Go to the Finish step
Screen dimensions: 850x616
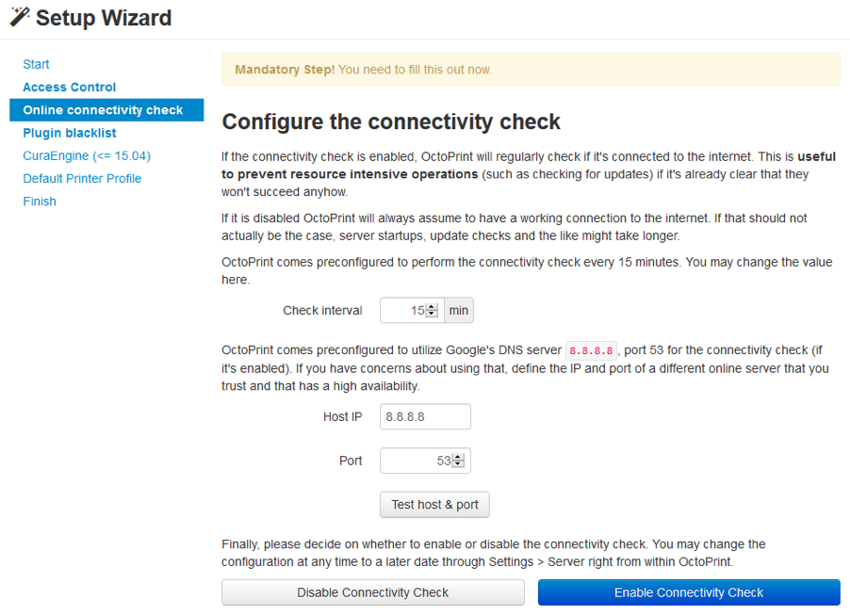(40, 201)
